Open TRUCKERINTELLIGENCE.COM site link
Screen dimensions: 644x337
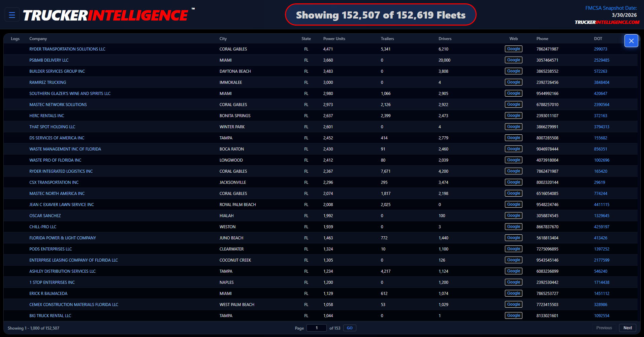[x=607, y=22]
